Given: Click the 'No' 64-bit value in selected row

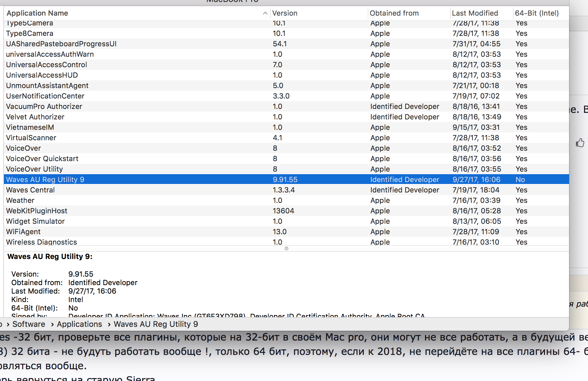Looking at the screenshot, I should point(520,179).
